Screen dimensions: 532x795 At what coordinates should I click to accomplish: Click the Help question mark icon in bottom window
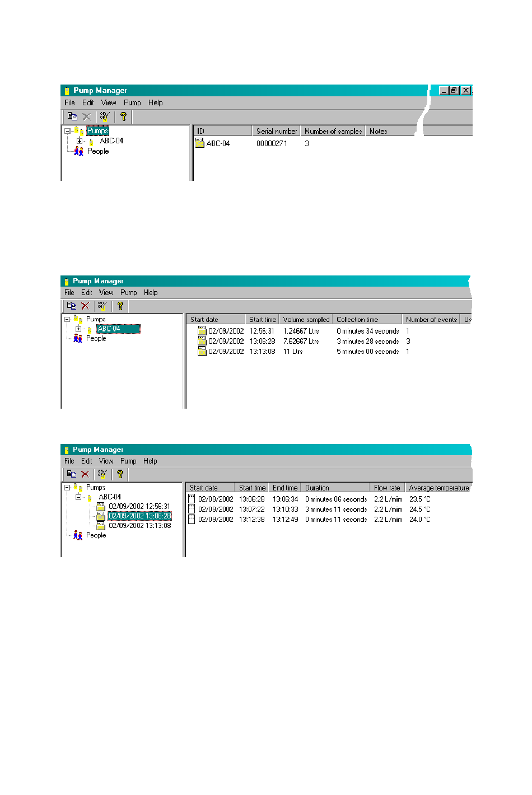click(120, 474)
